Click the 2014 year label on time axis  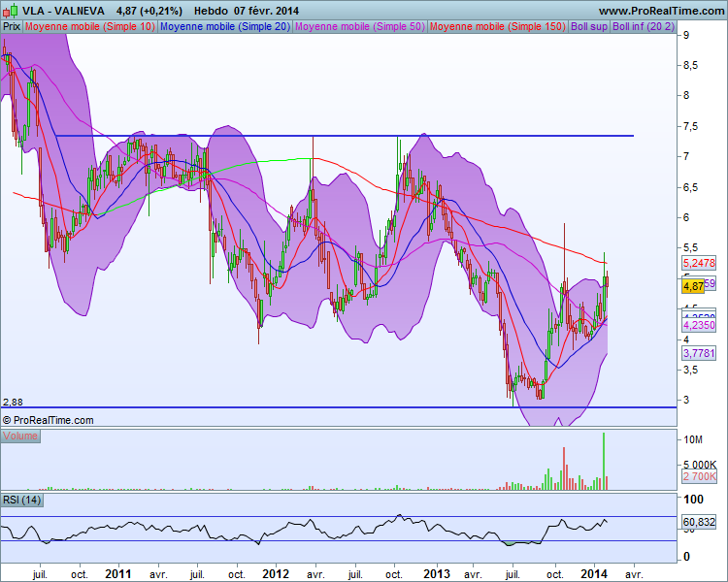coord(594,574)
